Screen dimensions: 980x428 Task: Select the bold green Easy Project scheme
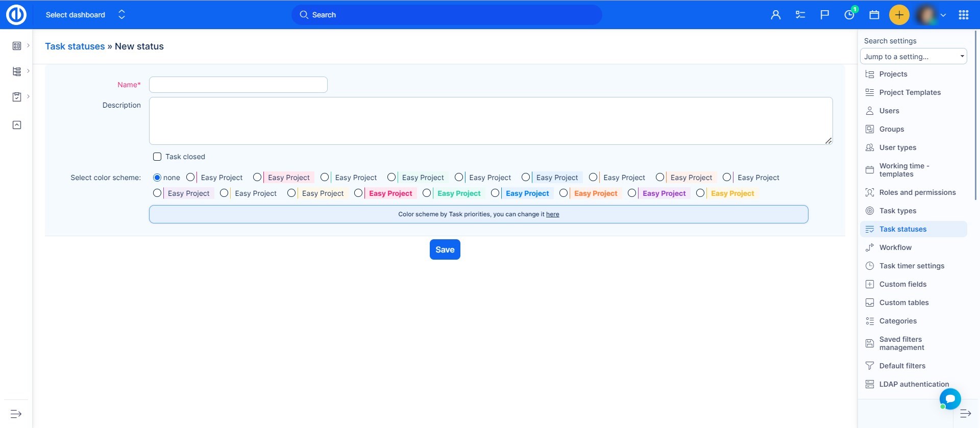coord(427,193)
